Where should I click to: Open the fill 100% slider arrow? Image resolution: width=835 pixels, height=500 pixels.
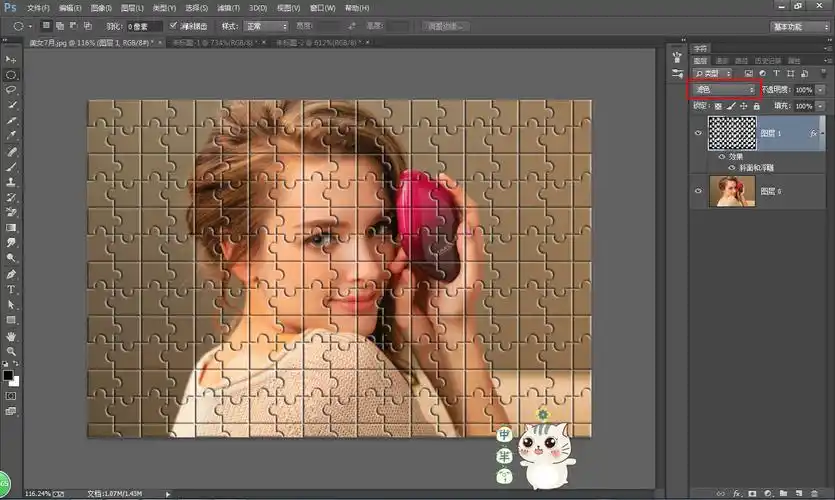pyautogui.click(x=820, y=106)
